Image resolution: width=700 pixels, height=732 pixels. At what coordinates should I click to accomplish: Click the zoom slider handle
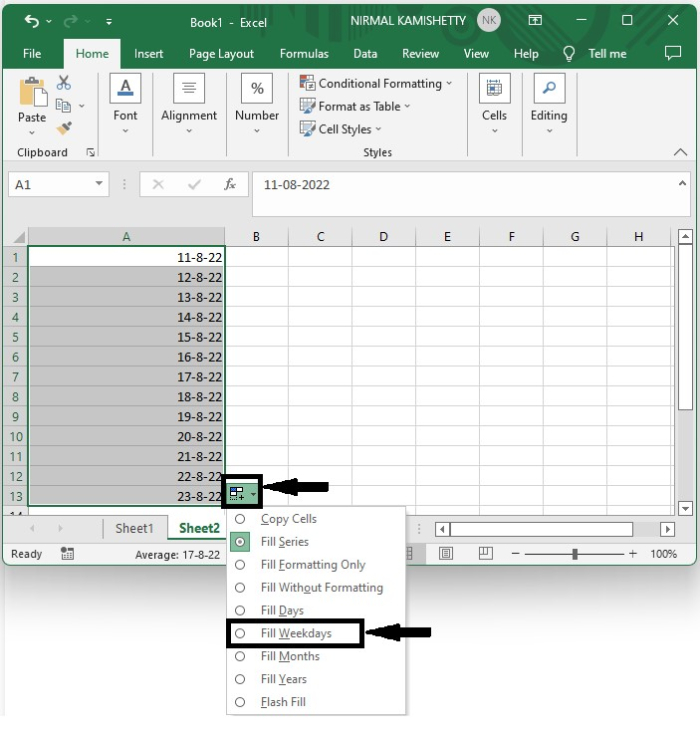[x=575, y=554]
